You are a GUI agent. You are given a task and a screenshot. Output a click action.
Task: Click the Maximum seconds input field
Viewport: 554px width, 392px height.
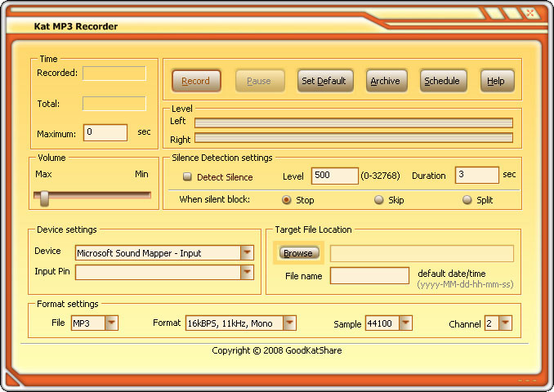[x=105, y=132]
